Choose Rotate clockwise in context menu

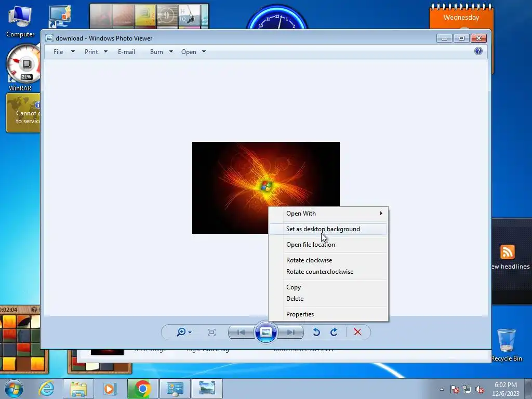coord(328,260)
